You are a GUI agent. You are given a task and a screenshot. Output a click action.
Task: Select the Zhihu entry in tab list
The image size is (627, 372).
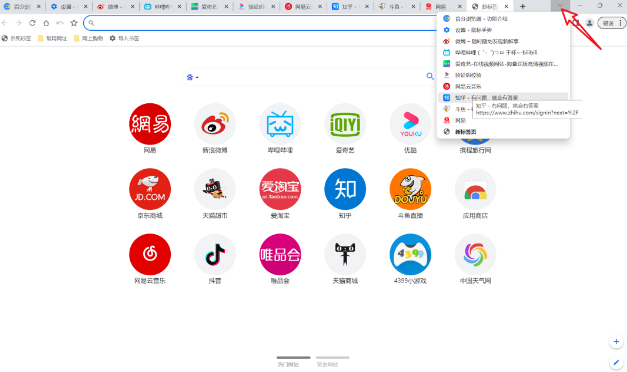[x=503, y=98]
